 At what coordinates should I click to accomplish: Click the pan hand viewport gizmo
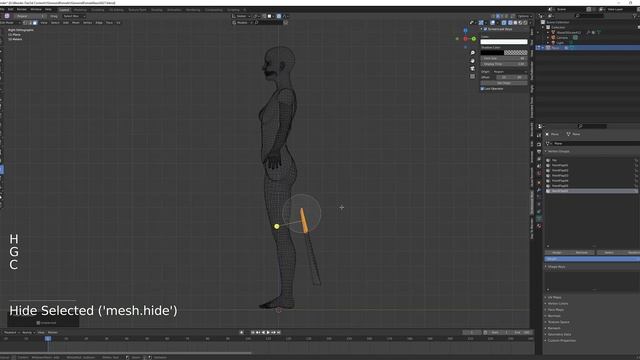tap(473, 61)
